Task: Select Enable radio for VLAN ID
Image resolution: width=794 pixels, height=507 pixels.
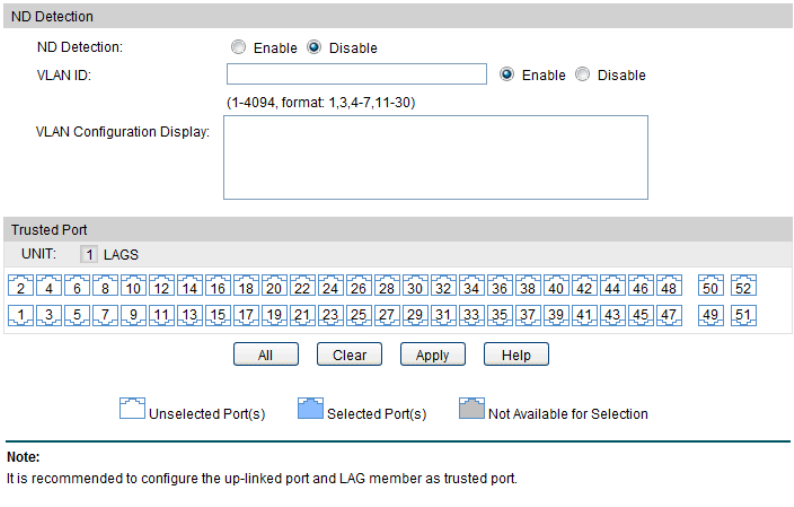Action: click(506, 74)
